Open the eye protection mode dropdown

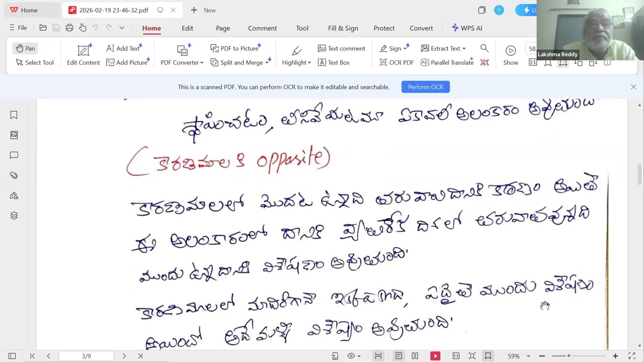point(359,356)
